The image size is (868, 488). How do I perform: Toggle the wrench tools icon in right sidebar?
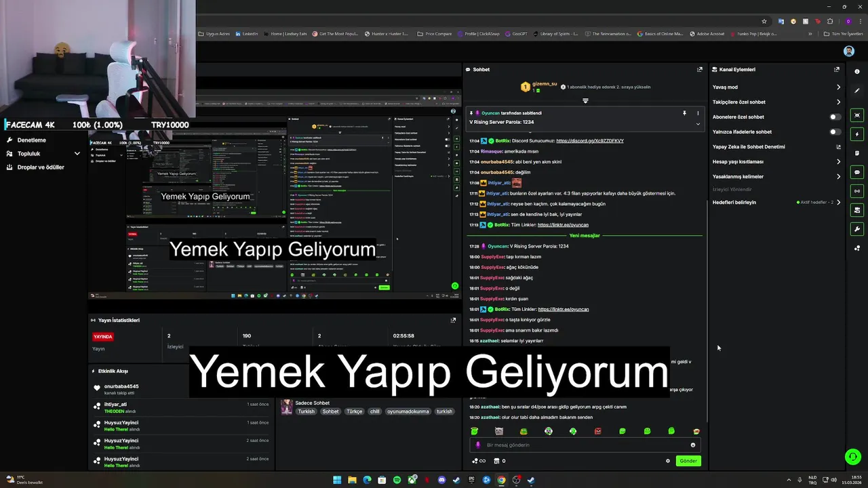pos(857,229)
